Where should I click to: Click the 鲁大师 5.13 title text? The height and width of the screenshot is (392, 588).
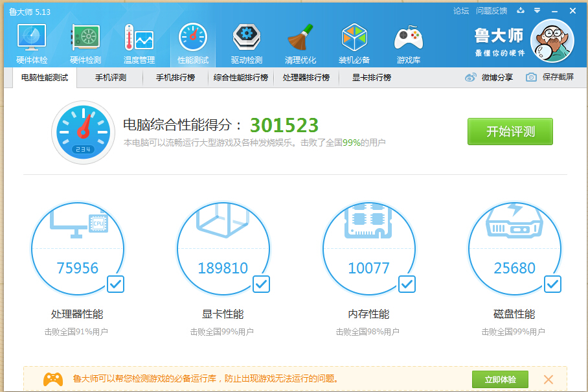tap(30, 12)
